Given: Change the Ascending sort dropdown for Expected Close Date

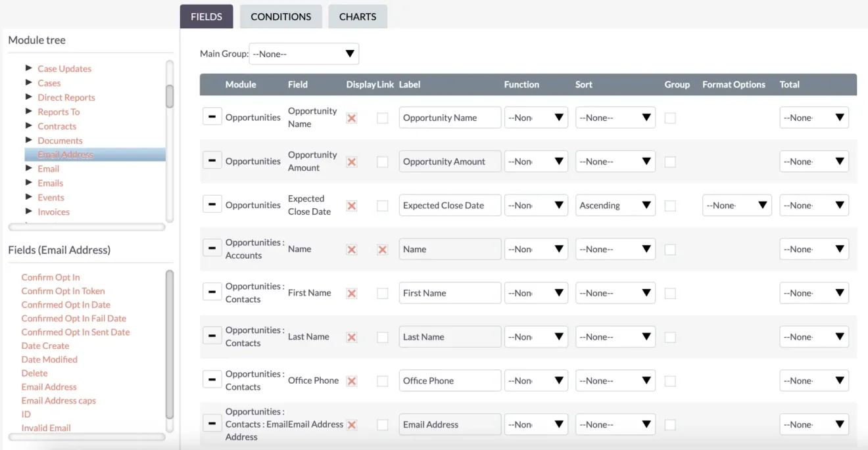Looking at the screenshot, I should coord(615,205).
